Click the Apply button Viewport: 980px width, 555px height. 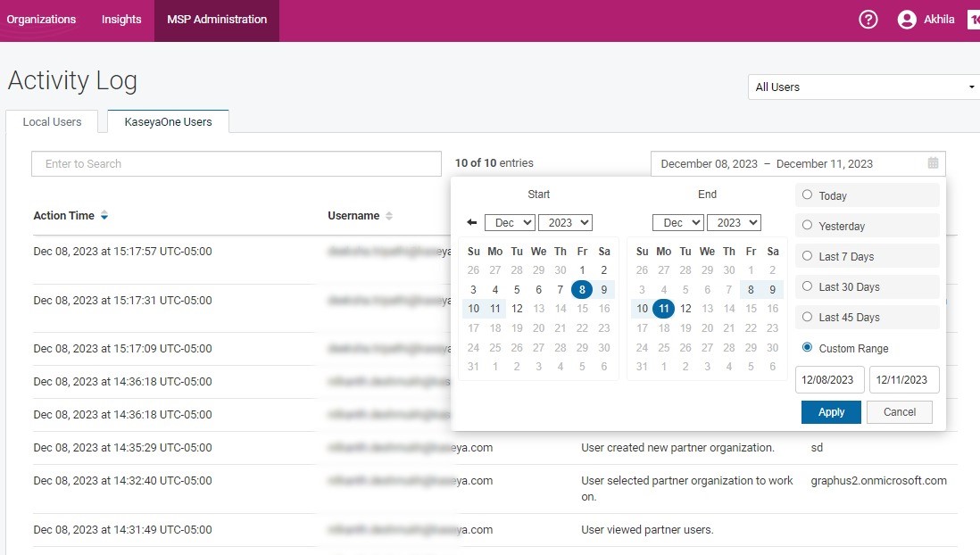click(x=831, y=412)
